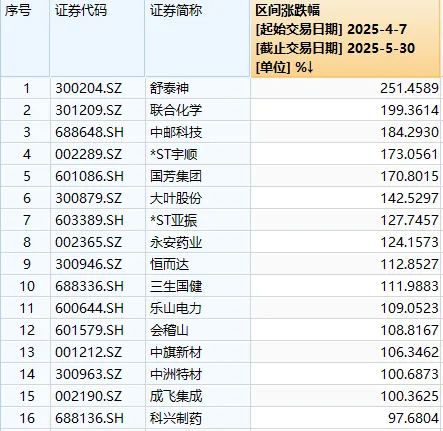
Task: Select stock code 300204.SZ
Action: point(89,88)
